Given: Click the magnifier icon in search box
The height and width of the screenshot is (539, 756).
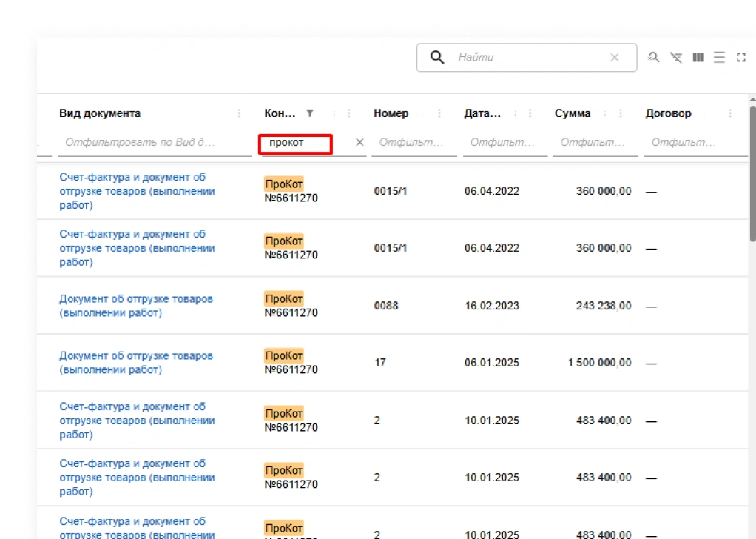Looking at the screenshot, I should pyautogui.click(x=437, y=58).
